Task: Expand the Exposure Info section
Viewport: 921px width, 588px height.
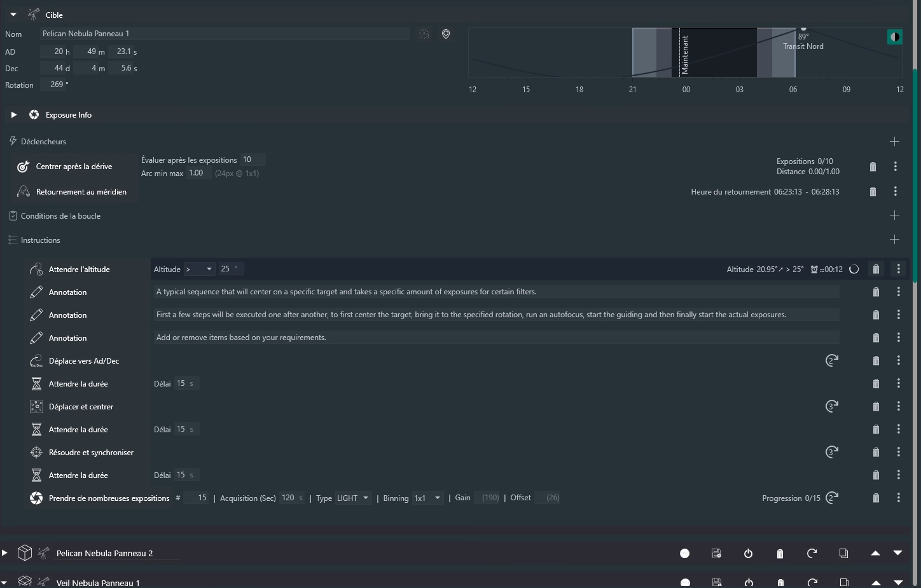Action: 13,115
